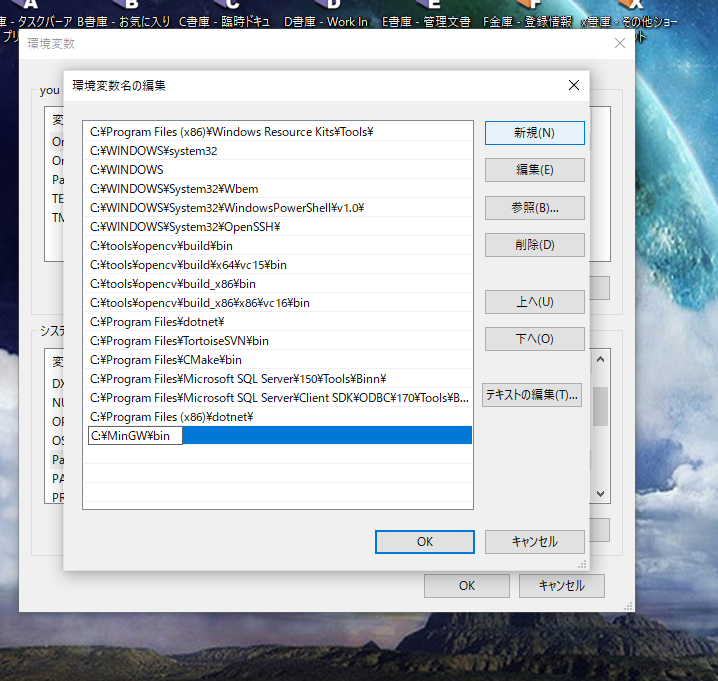Select the C:¥tools¥opencv¥build_x86¥bin entry
This screenshot has height=681, width=718.
point(277,284)
